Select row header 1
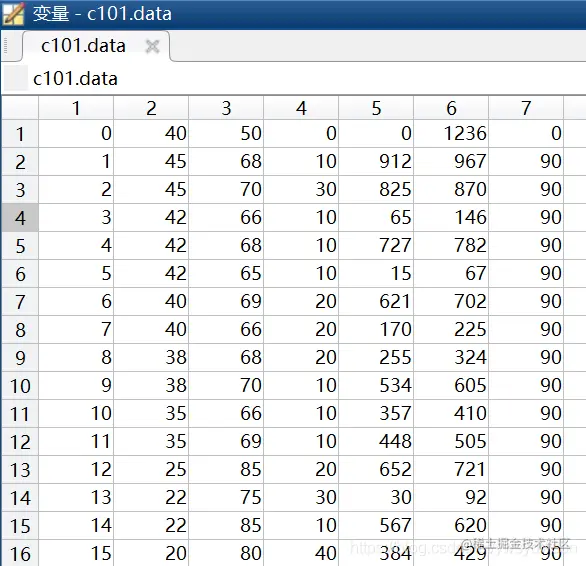This screenshot has width=586, height=566. [x=20, y=134]
